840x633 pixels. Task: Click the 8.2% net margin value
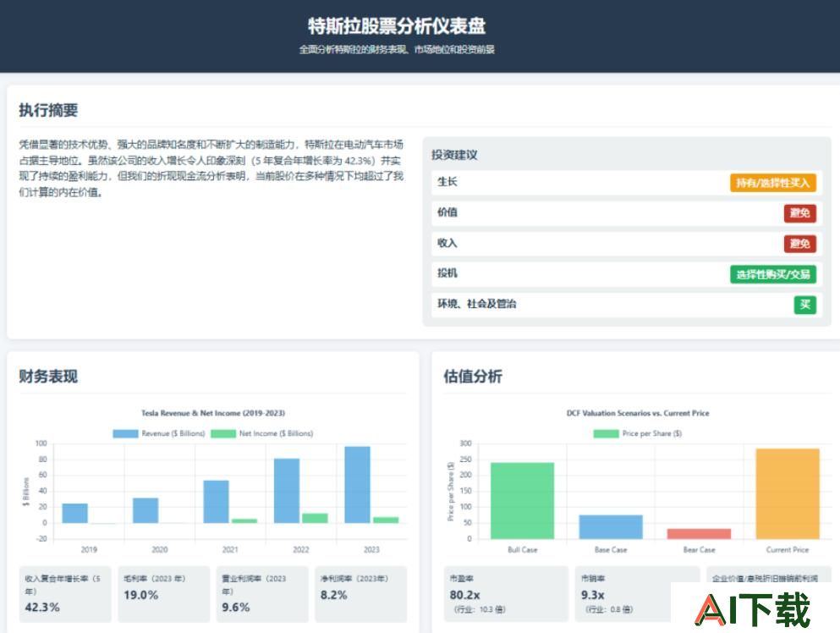point(334,595)
